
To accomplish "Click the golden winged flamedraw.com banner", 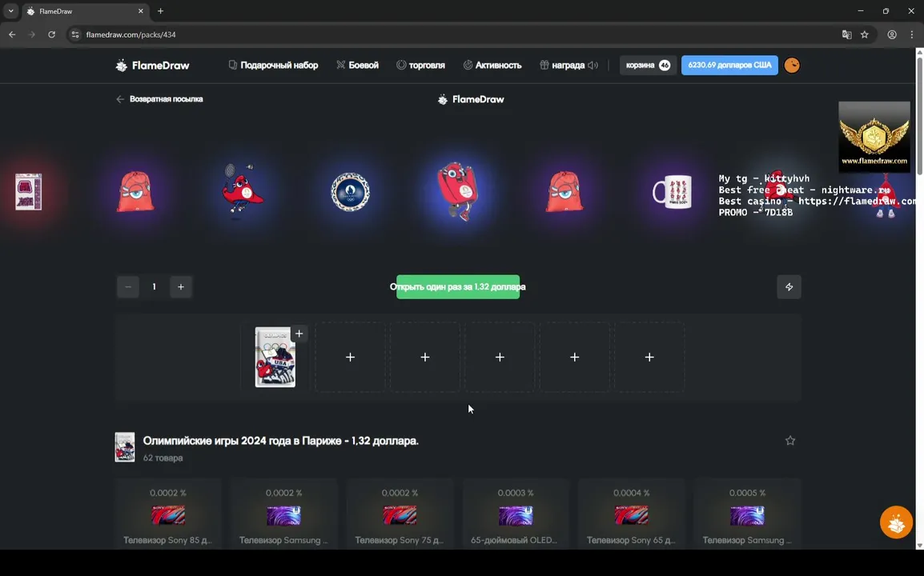I will (x=874, y=138).
